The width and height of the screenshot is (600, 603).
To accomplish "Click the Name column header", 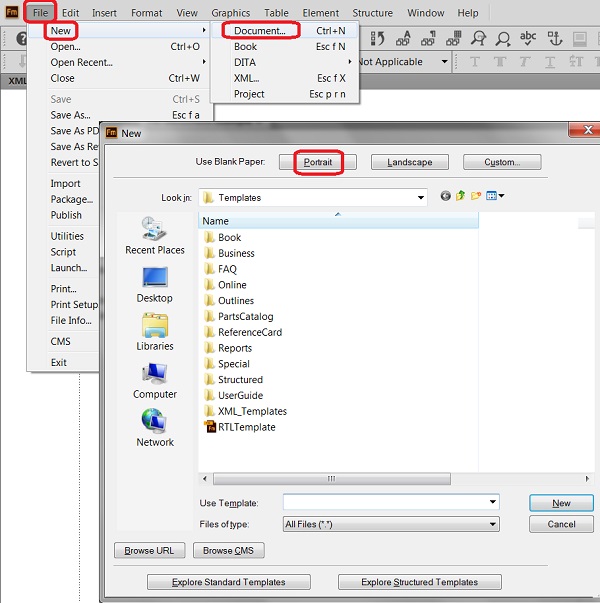I will 338,221.
